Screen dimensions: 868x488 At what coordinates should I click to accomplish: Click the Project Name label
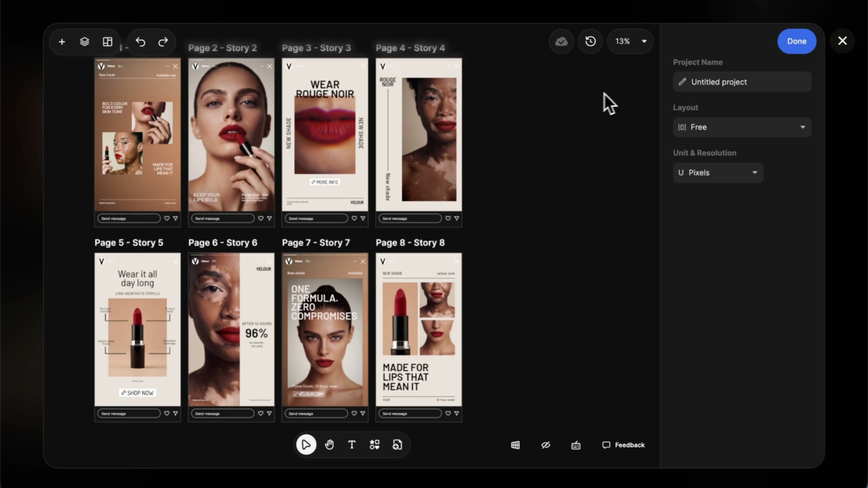pyautogui.click(x=698, y=62)
